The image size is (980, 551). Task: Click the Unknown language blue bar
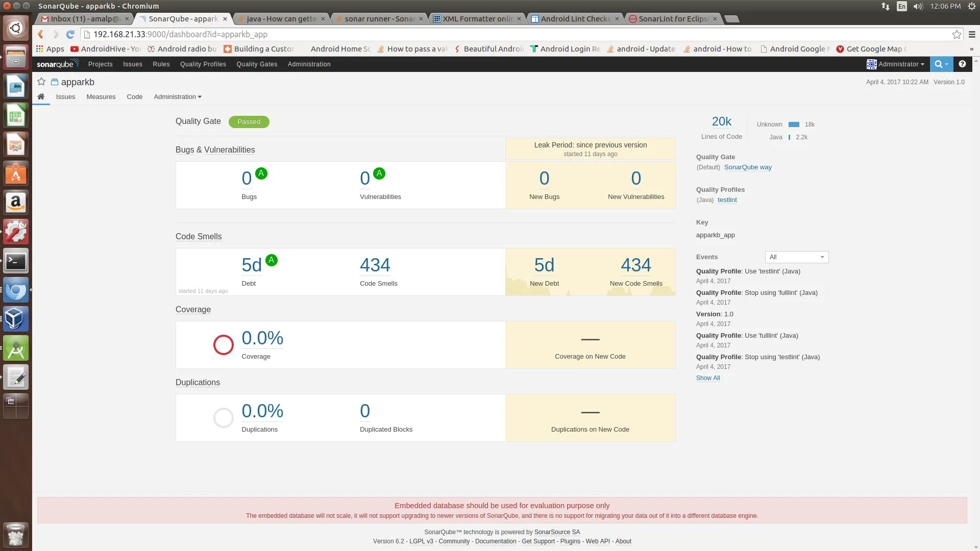pos(794,124)
